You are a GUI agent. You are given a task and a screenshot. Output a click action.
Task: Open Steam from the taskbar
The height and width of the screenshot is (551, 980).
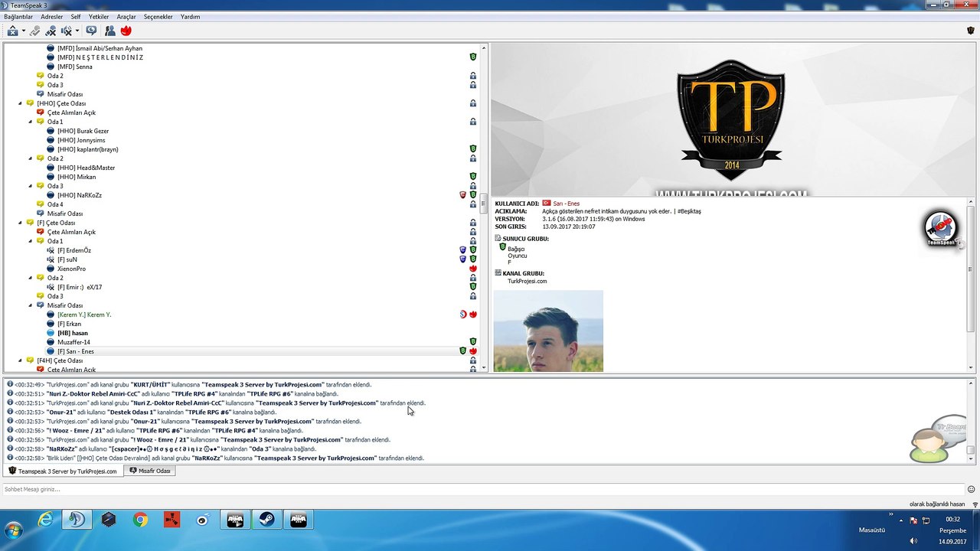266,520
